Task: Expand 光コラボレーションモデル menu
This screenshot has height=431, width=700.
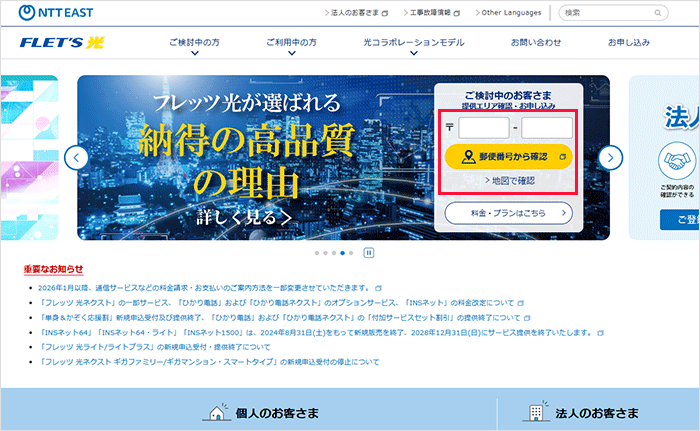Action: tap(414, 46)
